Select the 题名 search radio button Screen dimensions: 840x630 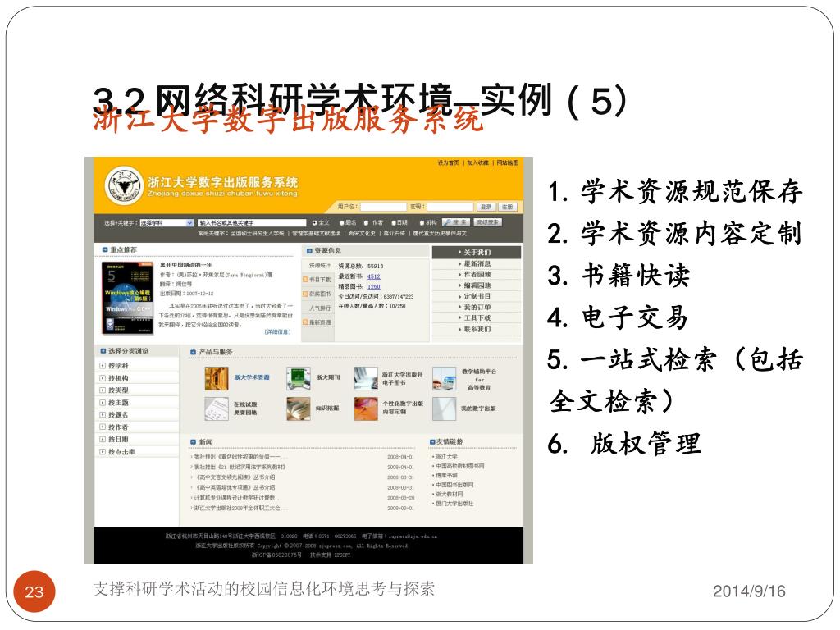click(341, 223)
